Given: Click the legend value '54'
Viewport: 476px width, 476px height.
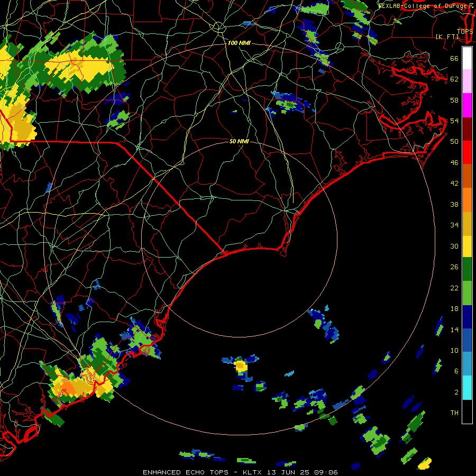Looking at the screenshot, I should 454,121.
